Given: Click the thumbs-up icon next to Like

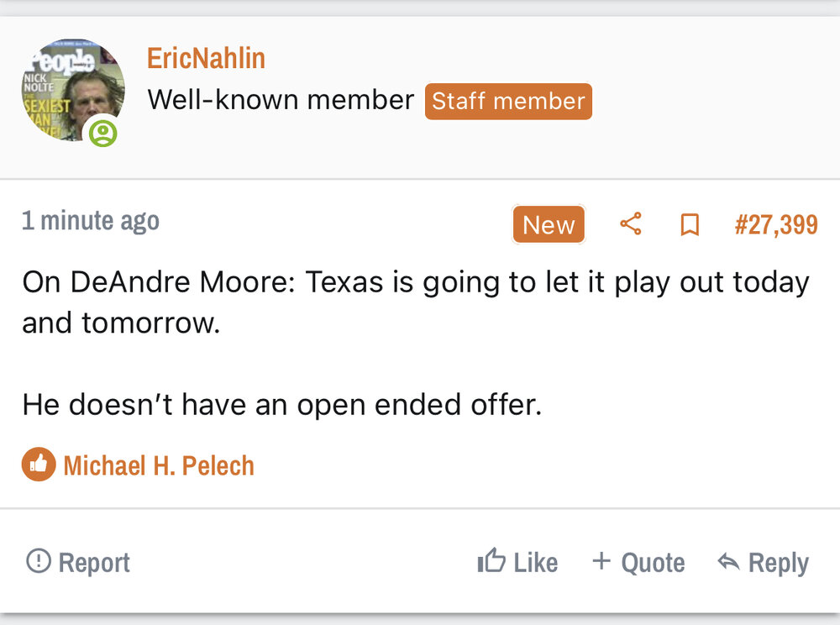Looking at the screenshot, I should coord(491,561).
